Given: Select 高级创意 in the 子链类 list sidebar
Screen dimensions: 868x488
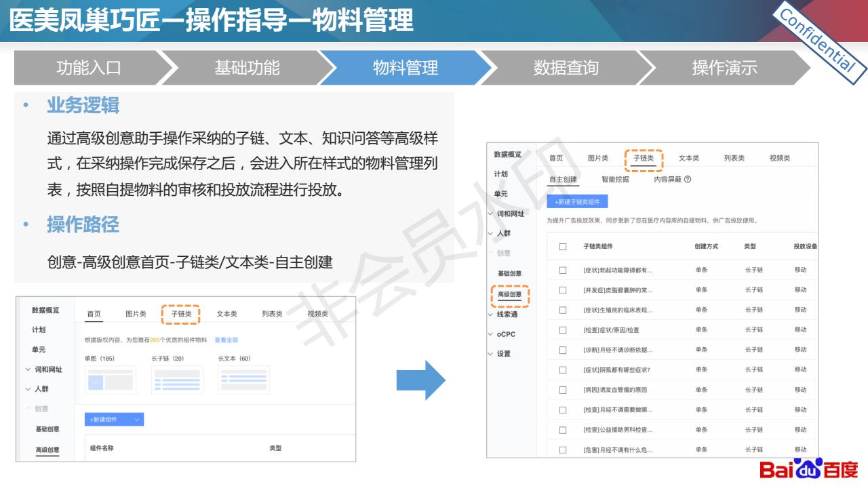Looking at the screenshot, I should 510,294.
